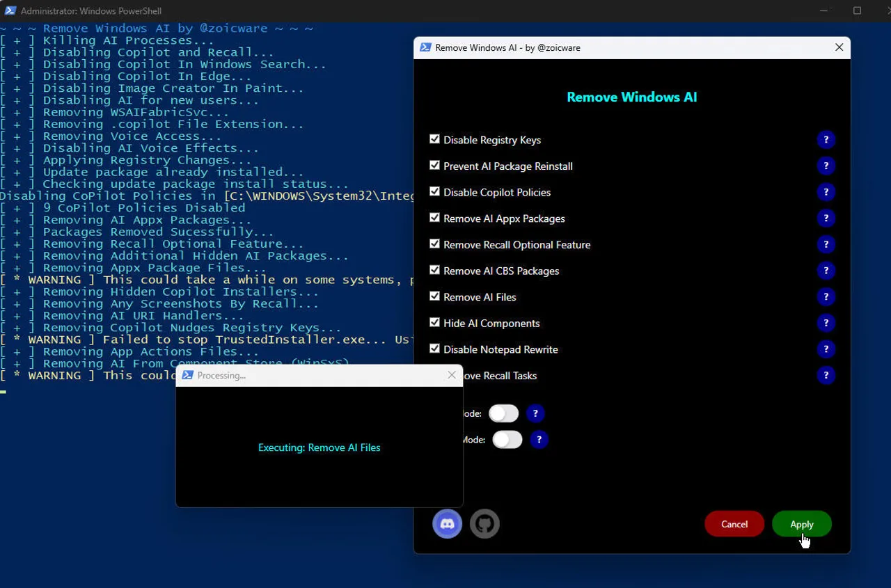Uncheck Remove AI Appx Packages
The width and height of the screenshot is (891, 588).
(x=434, y=217)
